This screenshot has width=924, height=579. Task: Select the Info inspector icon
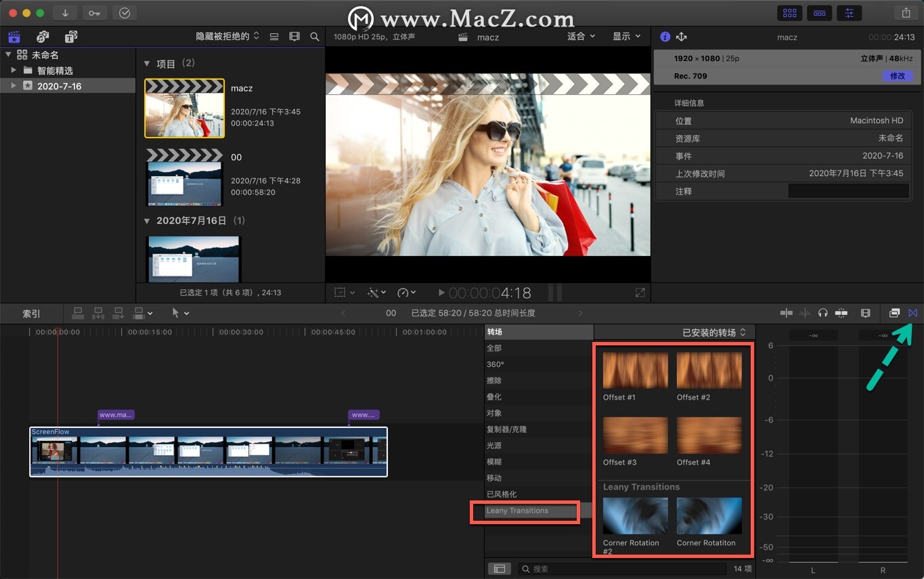(665, 37)
